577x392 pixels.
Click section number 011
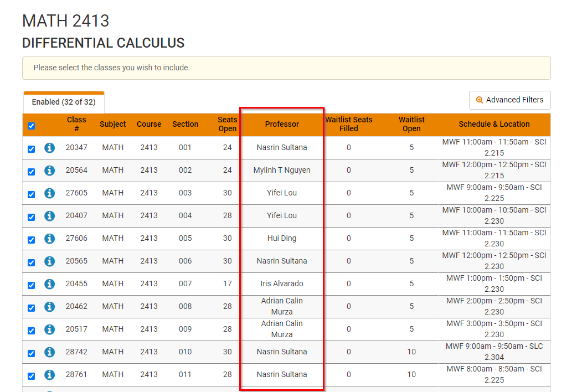185,374
